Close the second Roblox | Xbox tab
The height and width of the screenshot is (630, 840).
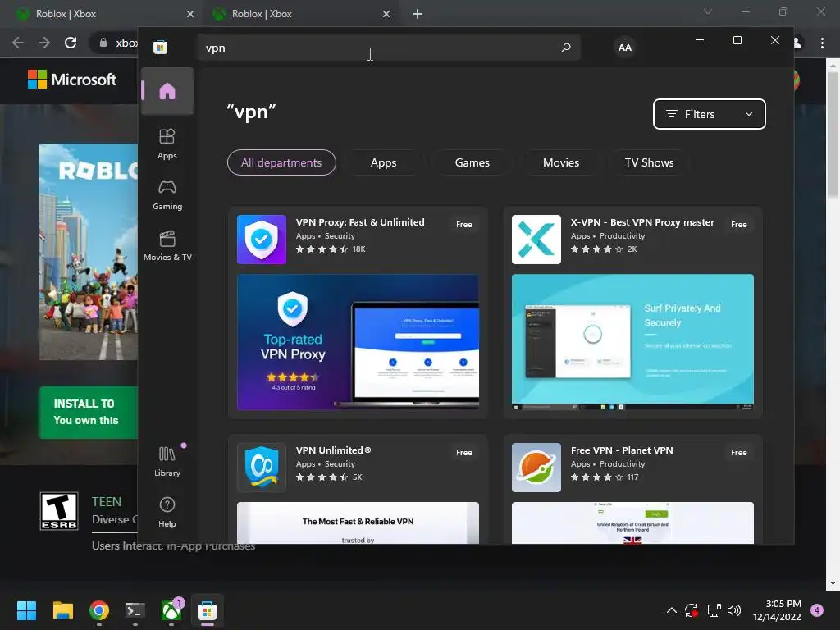[386, 14]
